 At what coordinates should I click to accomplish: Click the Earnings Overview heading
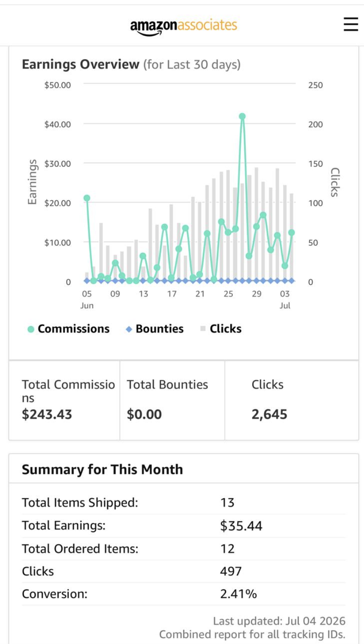click(80, 65)
